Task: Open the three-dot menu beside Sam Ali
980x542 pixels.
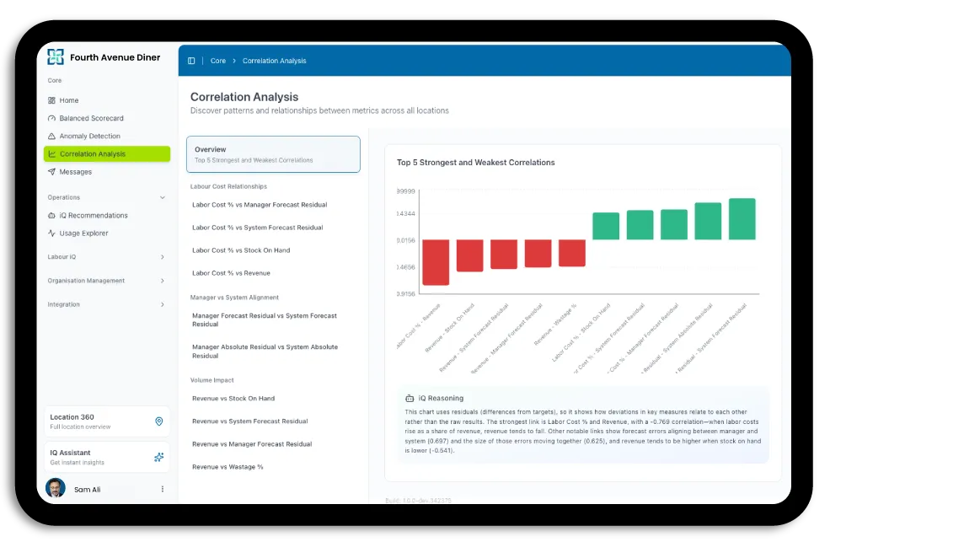Action: tap(163, 490)
